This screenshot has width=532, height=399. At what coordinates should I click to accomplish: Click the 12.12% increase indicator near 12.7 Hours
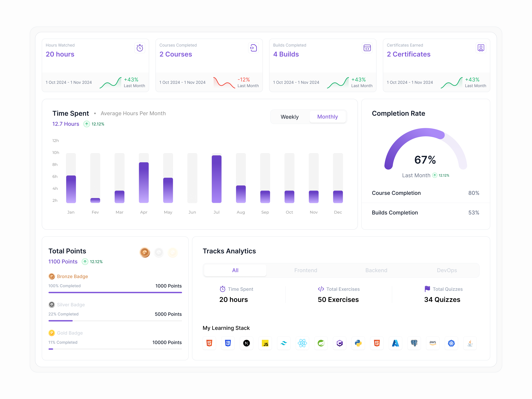click(x=94, y=124)
